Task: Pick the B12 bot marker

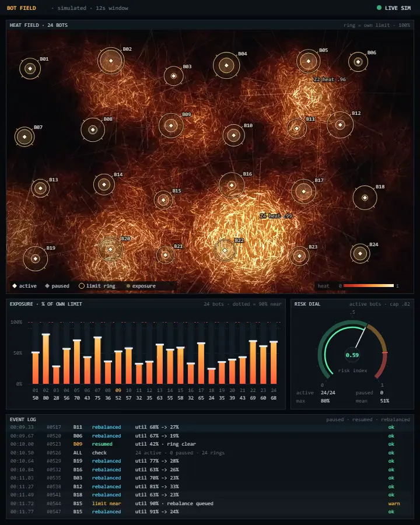Action: 340,125
